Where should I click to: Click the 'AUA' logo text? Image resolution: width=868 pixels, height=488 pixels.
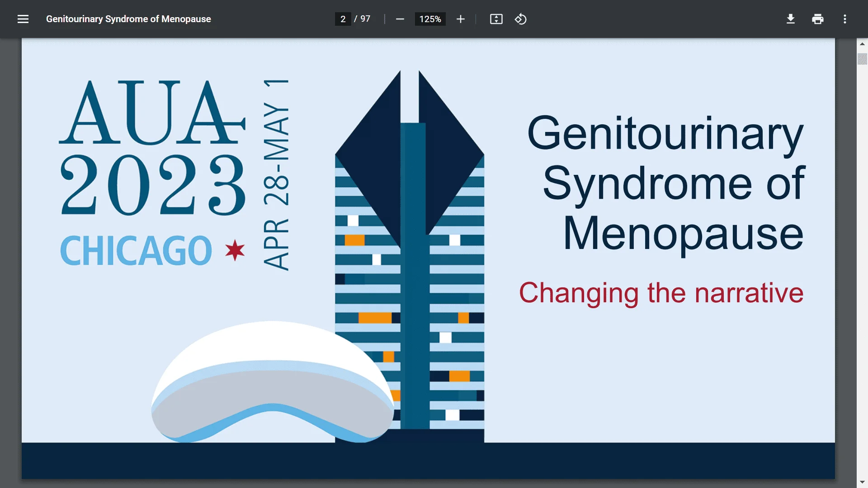(152, 112)
